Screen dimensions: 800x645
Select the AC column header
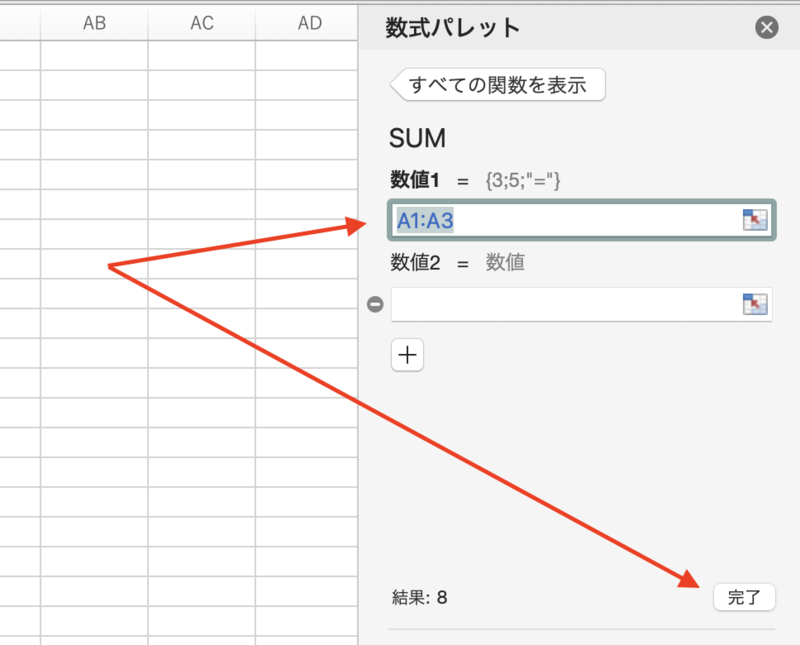point(202,23)
